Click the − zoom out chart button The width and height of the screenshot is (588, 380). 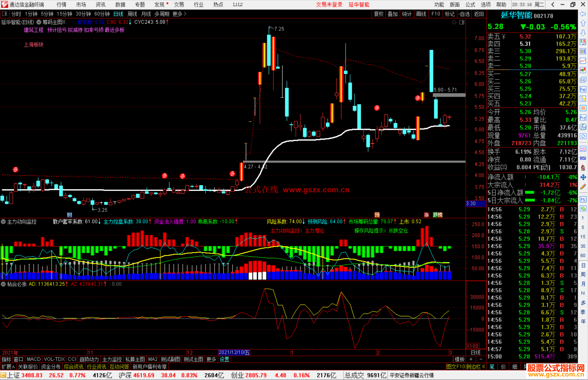click(481, 359)
